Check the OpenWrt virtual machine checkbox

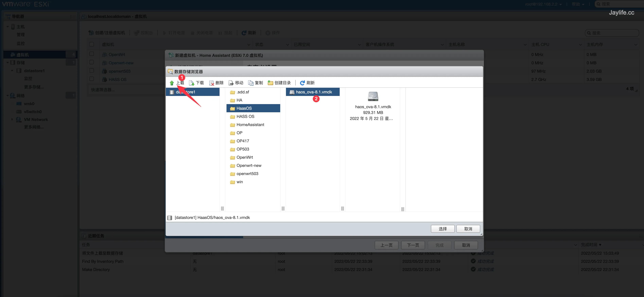point(92,54)
